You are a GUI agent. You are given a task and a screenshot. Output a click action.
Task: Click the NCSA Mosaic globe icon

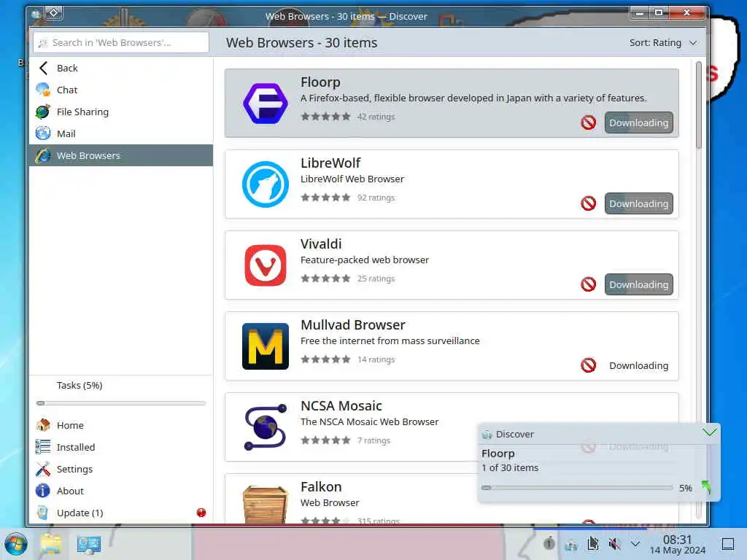(x=266, y=427)
